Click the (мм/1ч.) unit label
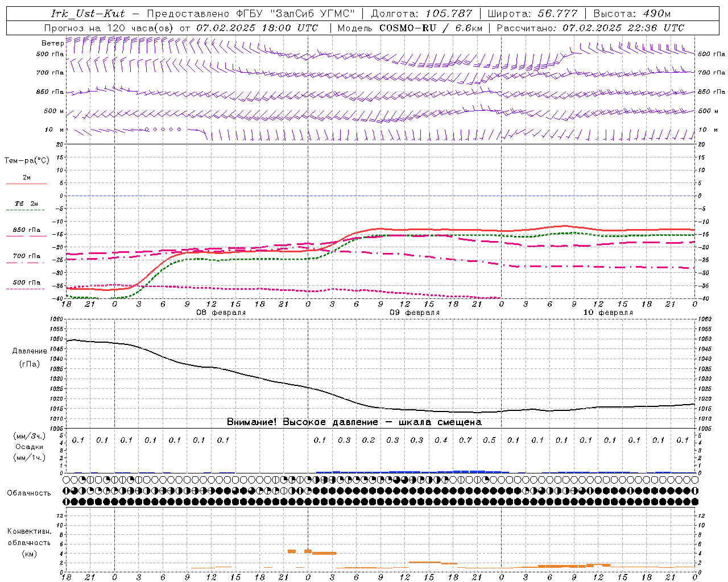Viewport: 728px width, 582px height. tap(30, 458)
